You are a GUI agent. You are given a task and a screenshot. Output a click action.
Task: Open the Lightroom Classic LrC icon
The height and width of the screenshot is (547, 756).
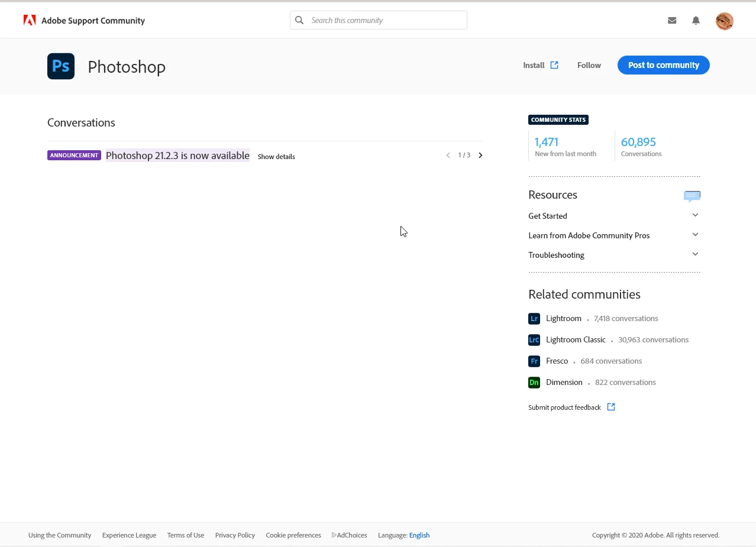[x=534, y=340]
